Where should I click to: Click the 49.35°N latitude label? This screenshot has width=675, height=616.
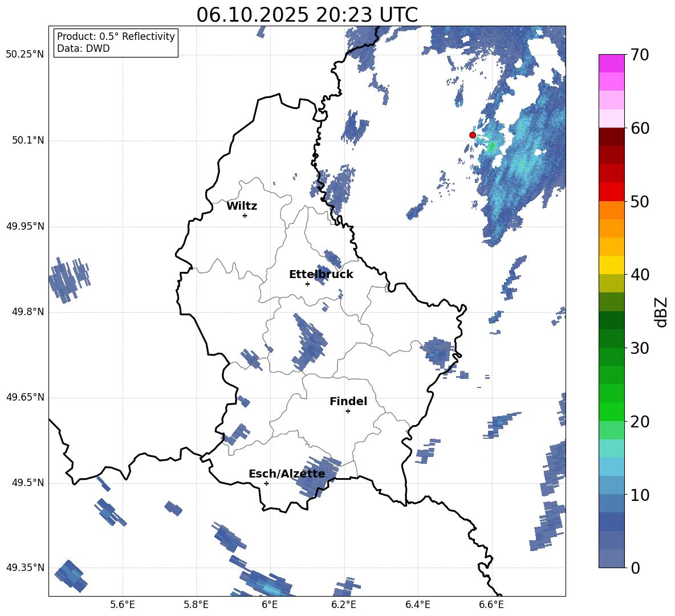pyautogui.click(x=25, y=568)
